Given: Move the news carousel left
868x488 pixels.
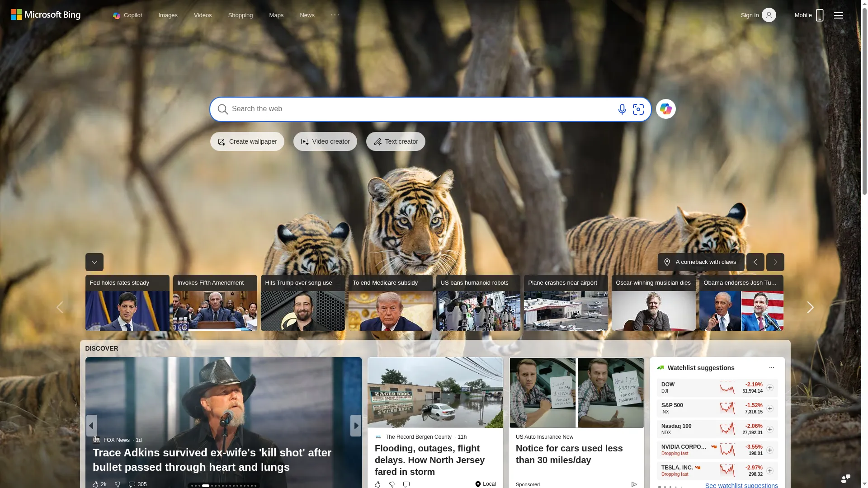Looking at the screenshot, I should click(60, 307).
